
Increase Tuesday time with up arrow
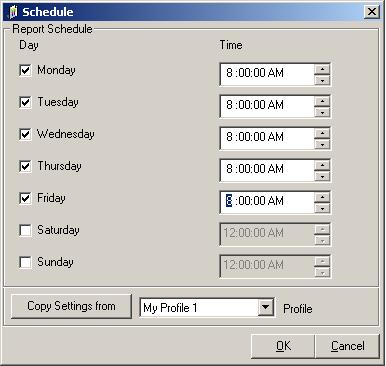(x=322, y=101)
